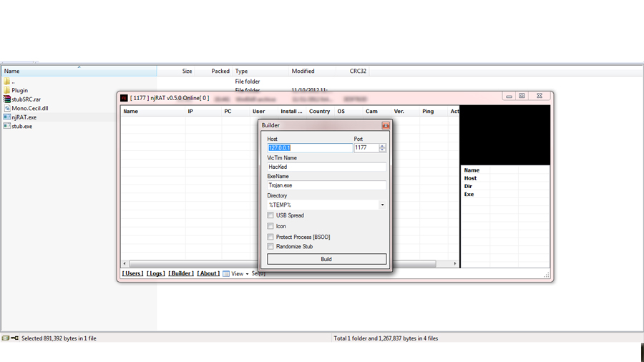Open the [Users] section

coord(132,273)
